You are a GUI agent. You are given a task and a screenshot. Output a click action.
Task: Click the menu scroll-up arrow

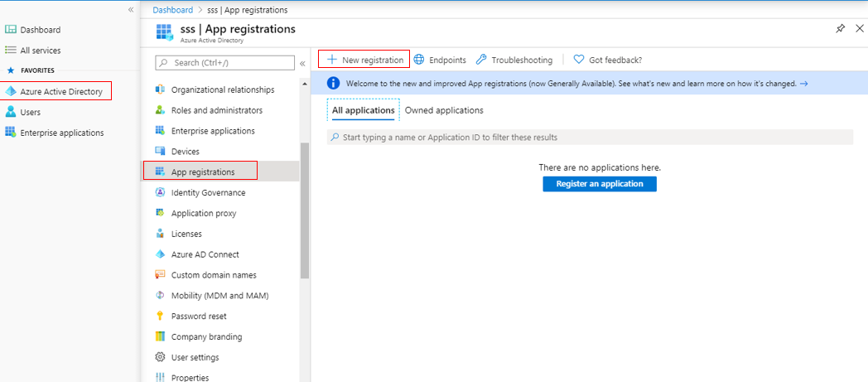pos(305,84)
